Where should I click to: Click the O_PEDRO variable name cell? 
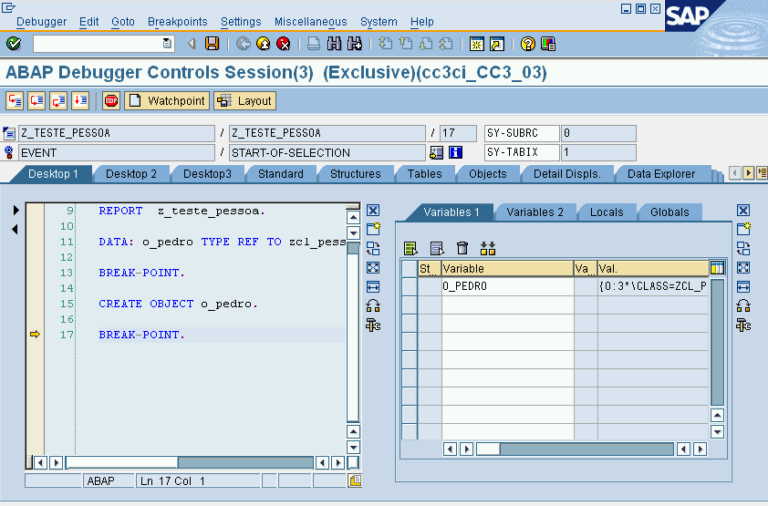[x=506, y=287]
